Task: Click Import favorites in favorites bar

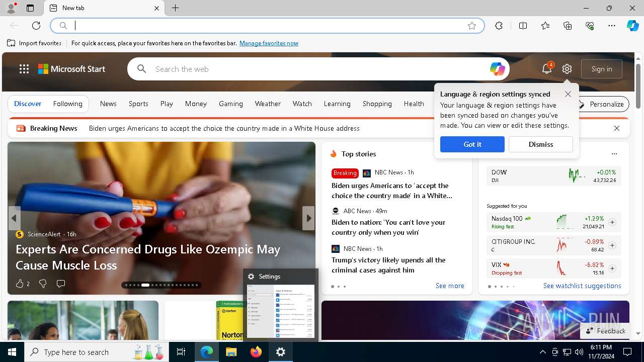Action: [34, 43]
